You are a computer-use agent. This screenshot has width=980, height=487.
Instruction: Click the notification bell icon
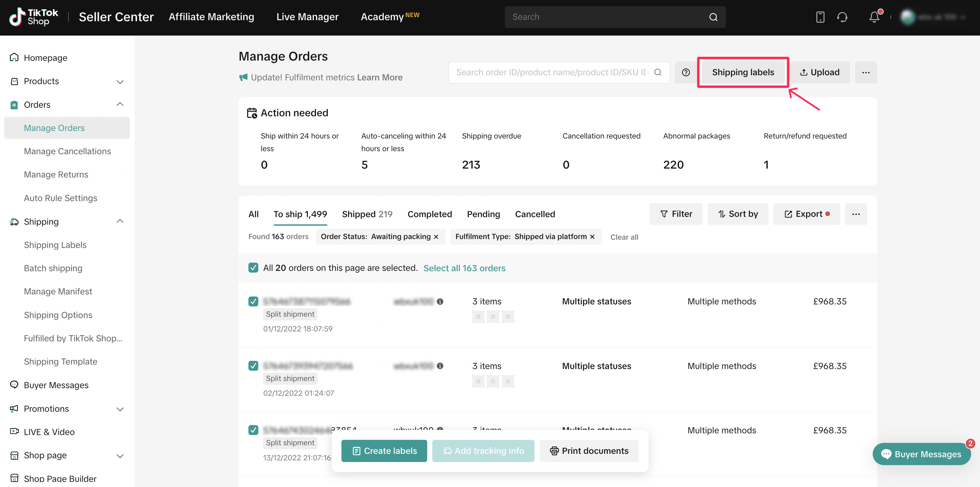point(874,17)
